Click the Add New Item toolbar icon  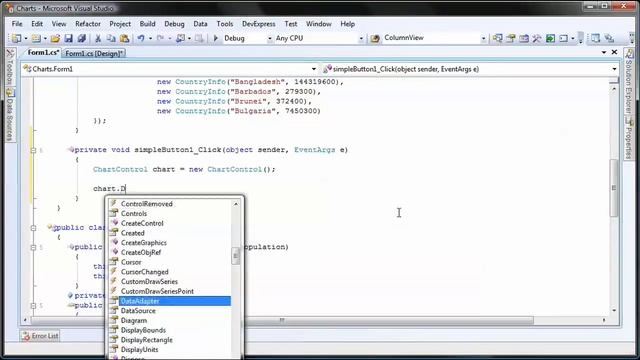click(36, 38)
